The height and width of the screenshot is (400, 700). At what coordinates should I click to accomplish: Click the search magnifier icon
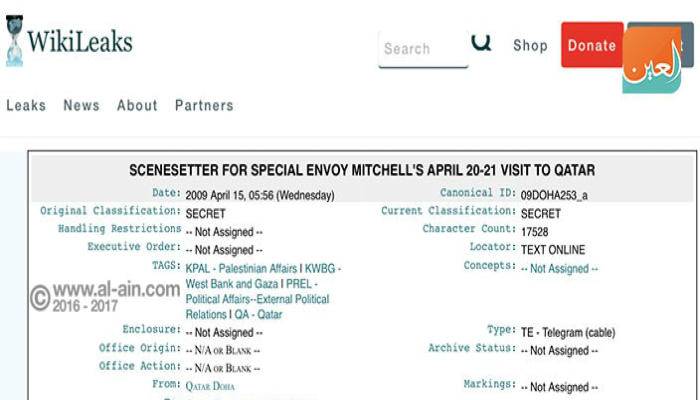481,43
